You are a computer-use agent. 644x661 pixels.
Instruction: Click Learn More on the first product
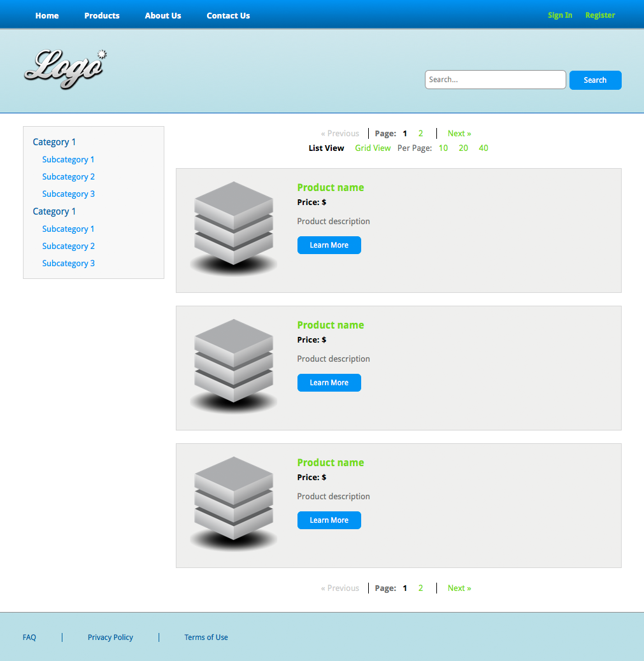coord(329,245)
